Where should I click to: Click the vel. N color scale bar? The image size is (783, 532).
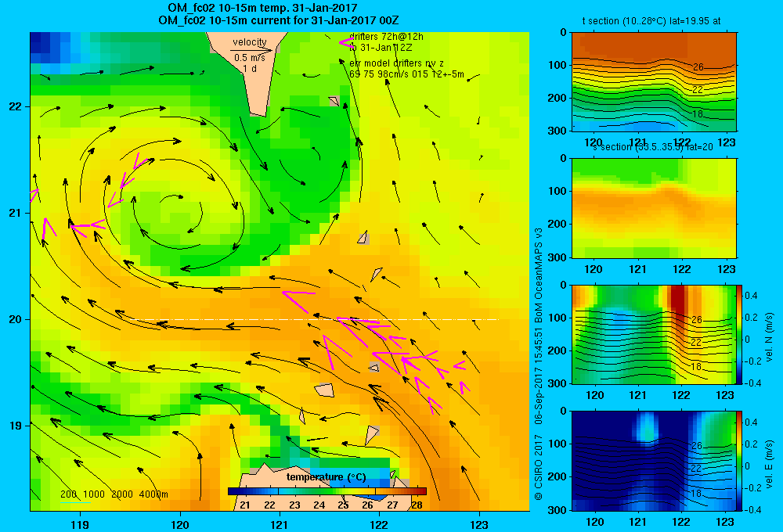pos(740,334)
